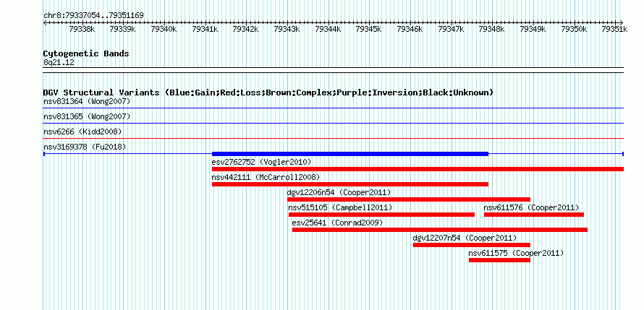Open the esv2762752 (Vogler2010) variant label

tap(262, 162)
